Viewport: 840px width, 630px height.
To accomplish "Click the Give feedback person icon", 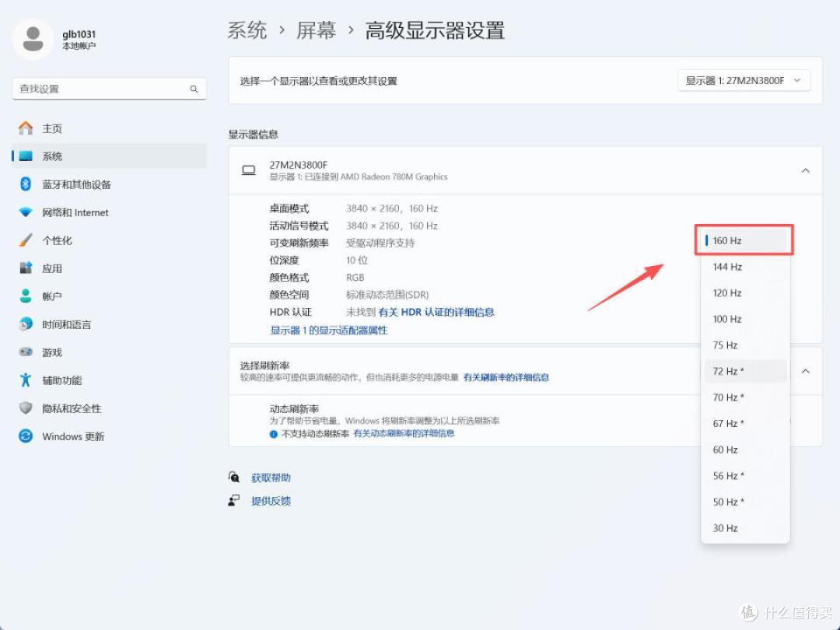I will [234, 500].
